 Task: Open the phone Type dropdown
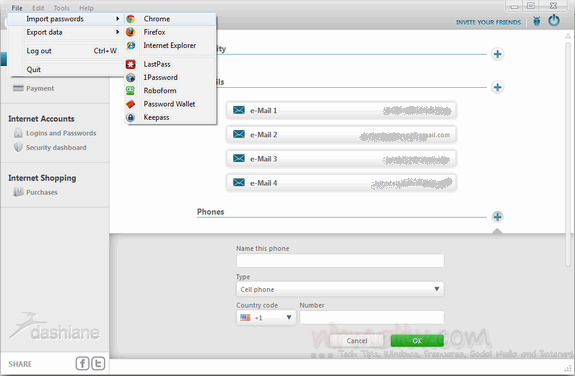click(340, 289)
